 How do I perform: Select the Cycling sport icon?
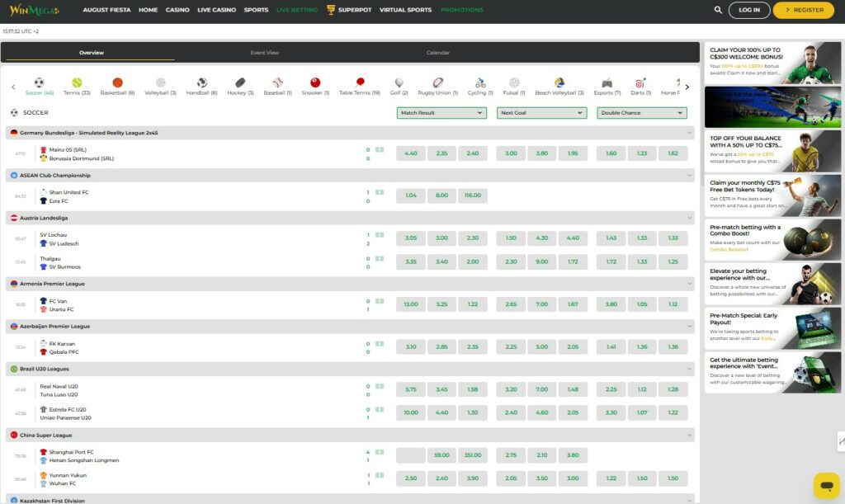480,82
